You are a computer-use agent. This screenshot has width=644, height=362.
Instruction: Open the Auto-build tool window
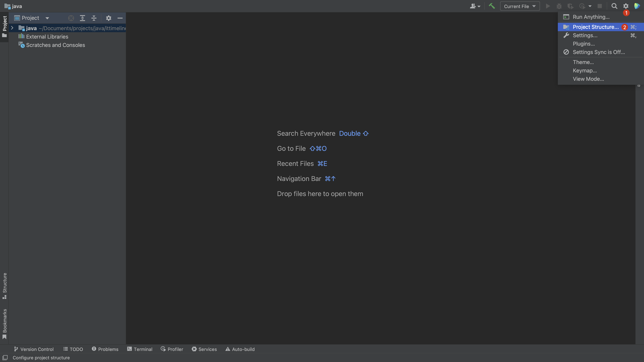(240, 349)
